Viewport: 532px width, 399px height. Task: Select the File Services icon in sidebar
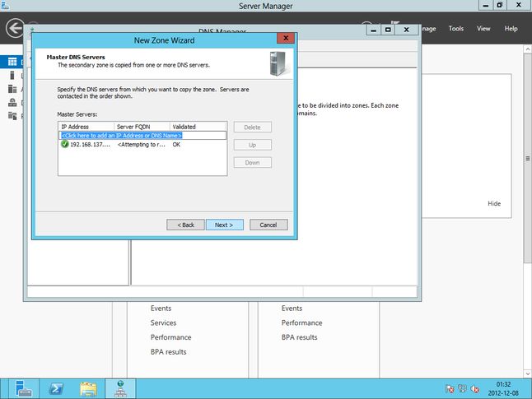(x=12, y=116)
